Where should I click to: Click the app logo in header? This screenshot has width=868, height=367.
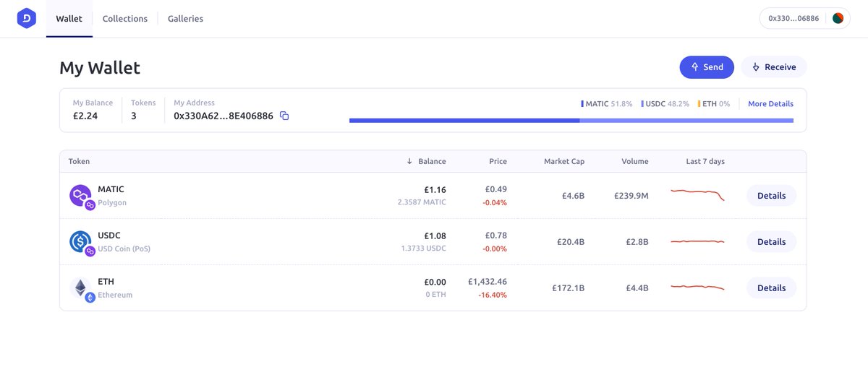coord(27,19)
